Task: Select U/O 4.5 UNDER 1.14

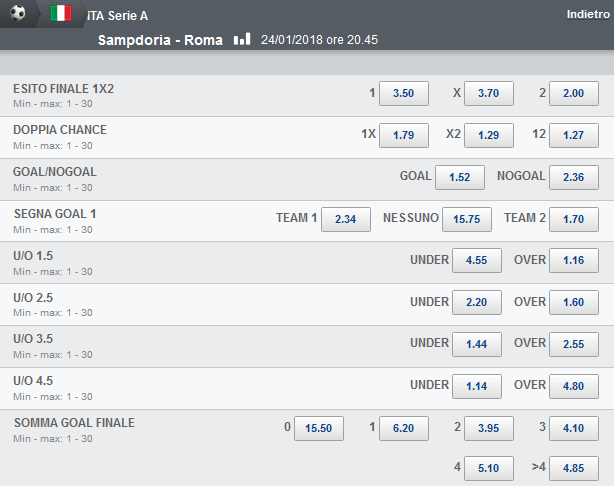Action: point(477,386)
